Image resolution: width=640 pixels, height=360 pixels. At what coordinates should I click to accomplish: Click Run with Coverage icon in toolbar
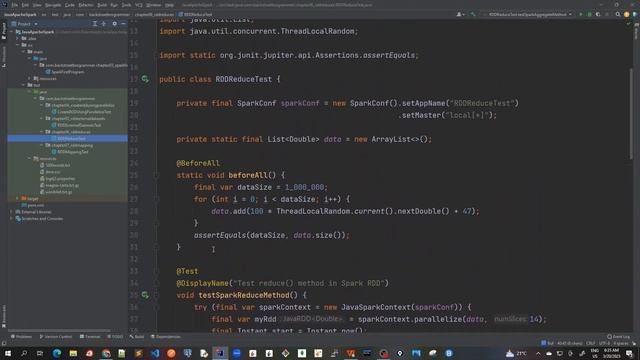598,14
